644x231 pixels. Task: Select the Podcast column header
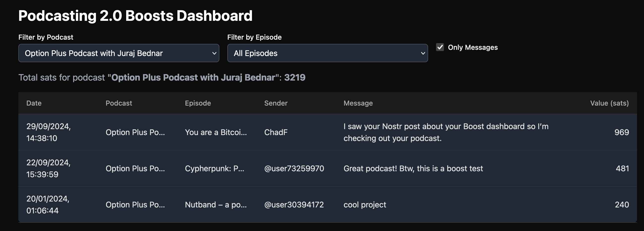point(119,103)
